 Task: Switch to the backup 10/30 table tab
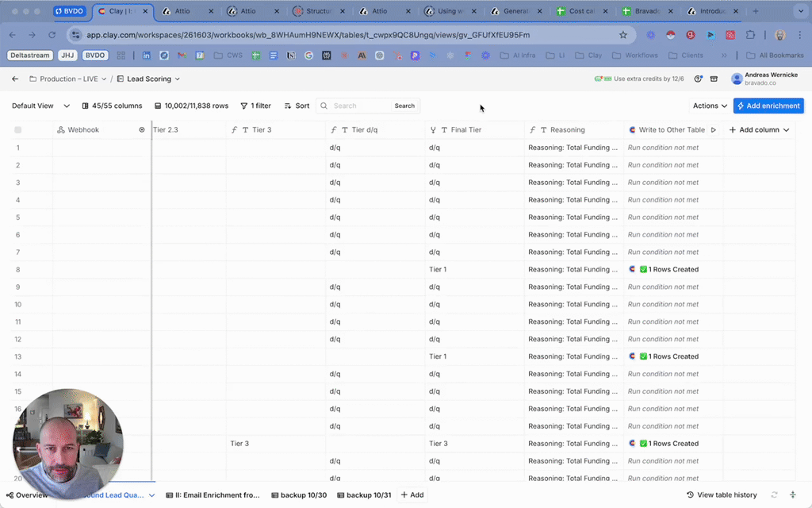(x=299, y=495)
